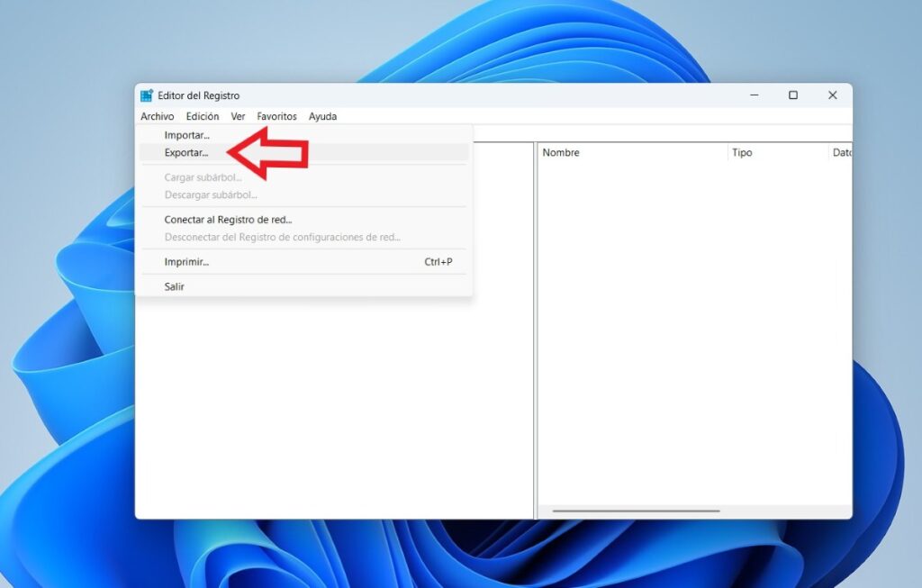The image size is (922, 588).
Task: Sort entries by the Nombre column header
Action: 561,152
